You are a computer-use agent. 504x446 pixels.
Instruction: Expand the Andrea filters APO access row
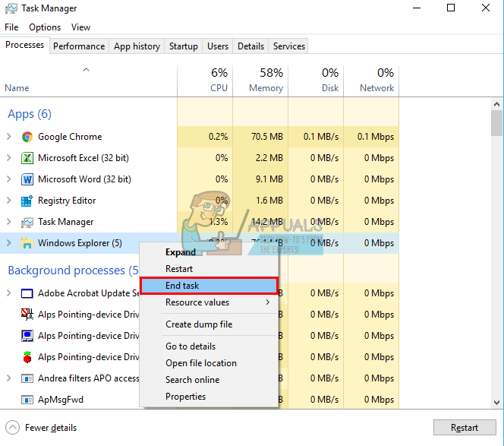pyautogui.click(x=9, y=378)
